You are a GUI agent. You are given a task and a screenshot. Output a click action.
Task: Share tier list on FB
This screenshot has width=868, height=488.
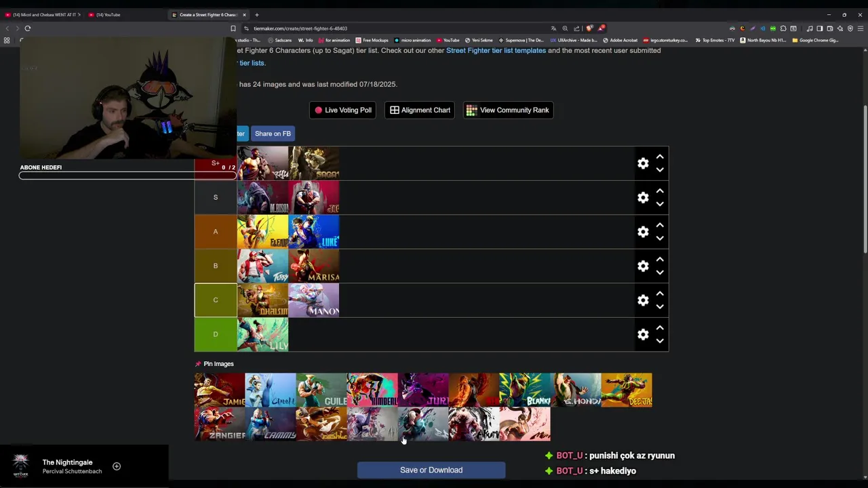[x=273, y=134]
